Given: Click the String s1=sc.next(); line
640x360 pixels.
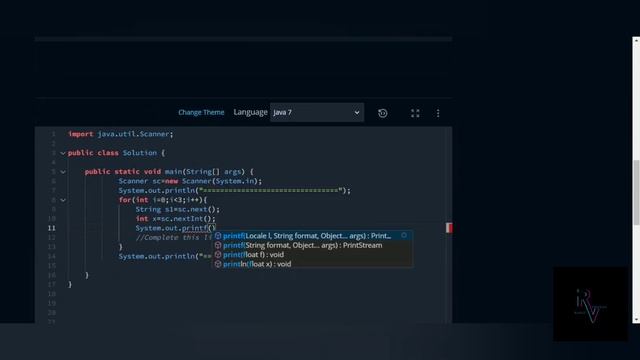Looking at the screenshot, I should tap(178, 209).
